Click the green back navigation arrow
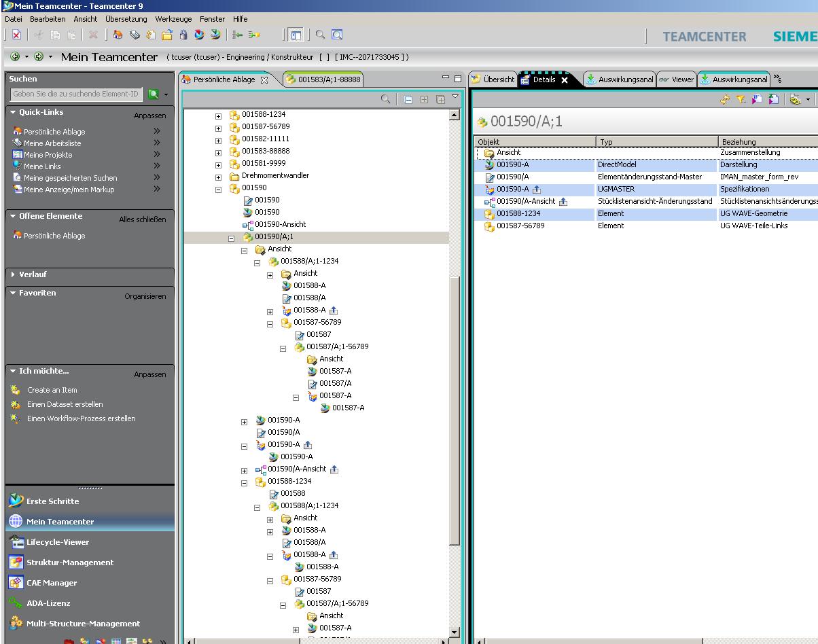Viewport: 818px width, 644px height. tap(16, 57)
